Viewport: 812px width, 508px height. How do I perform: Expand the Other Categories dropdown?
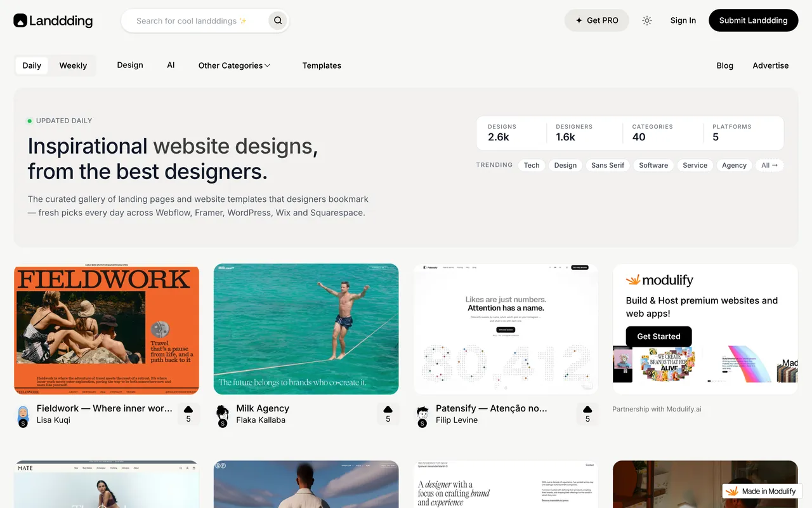[234, 65]
